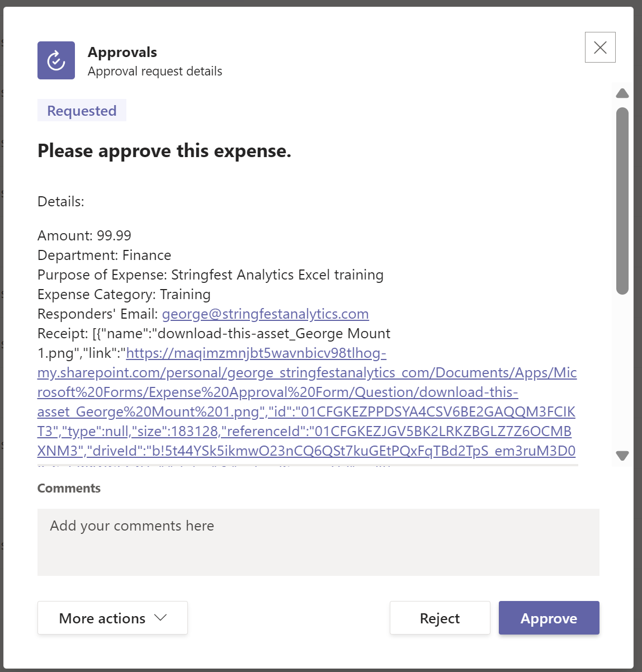
Task: Click the Approvals title text
Action: pos(122,53)
